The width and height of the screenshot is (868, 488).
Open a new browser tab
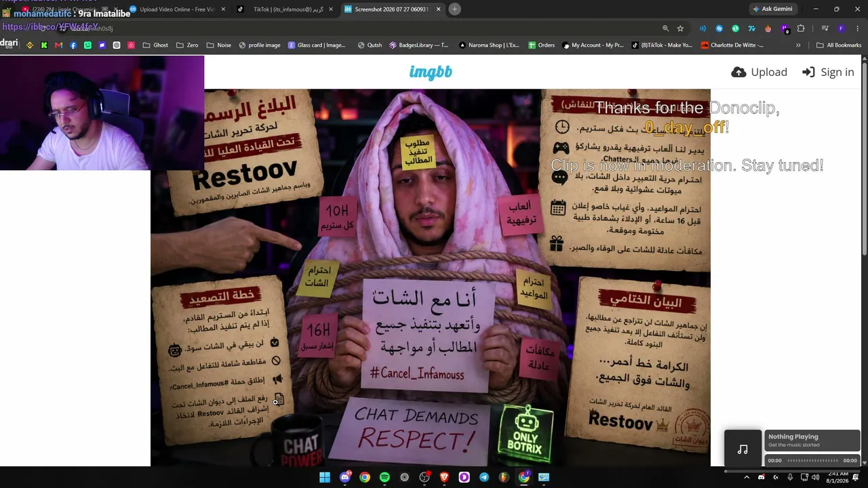[454, 9]
